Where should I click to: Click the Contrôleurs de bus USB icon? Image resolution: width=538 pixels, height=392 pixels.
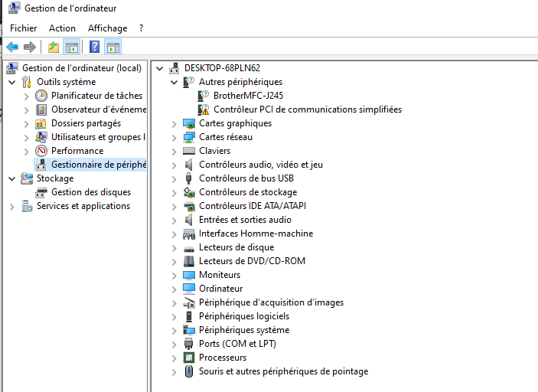coord(188,178)
